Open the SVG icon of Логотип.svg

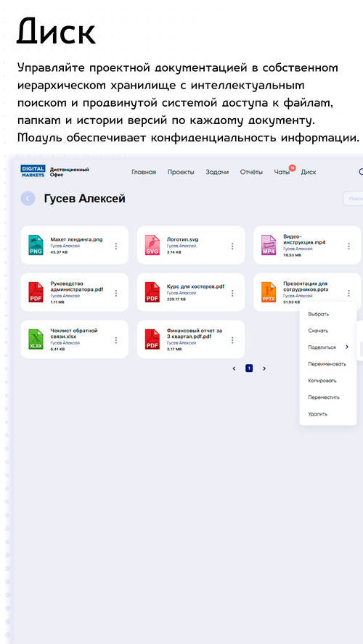(x=152, y=245)
